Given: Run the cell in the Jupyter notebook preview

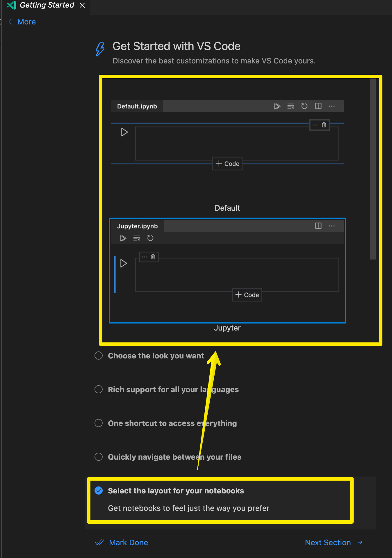Looking at the screenshot, I should [124, 263].
